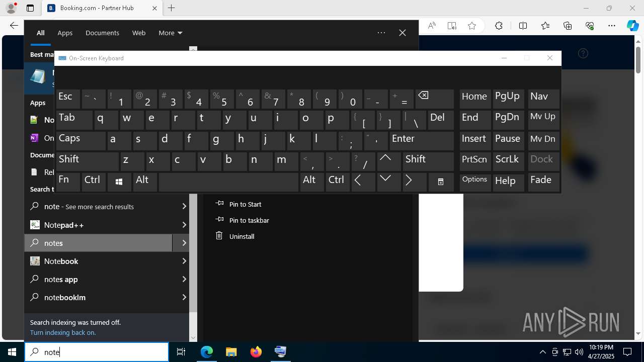Expand the 'notes' suggestion arrow

tap(184, 243)
